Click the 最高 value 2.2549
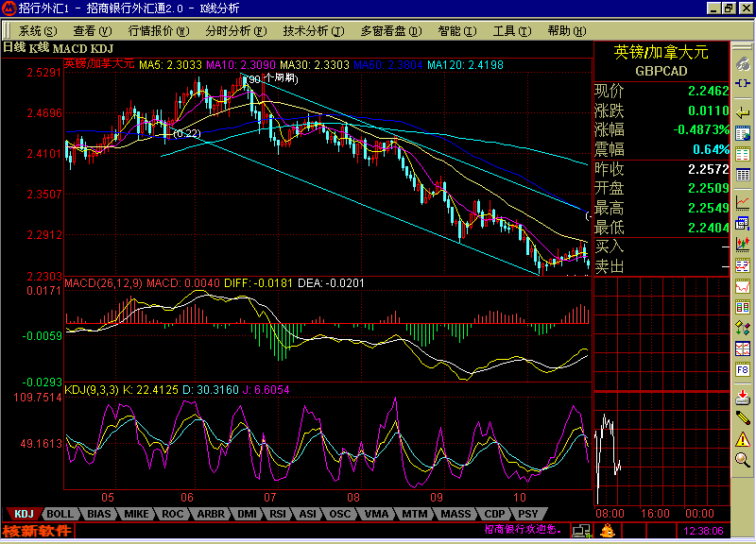This screenshot has width=756, height=544. 708,208
